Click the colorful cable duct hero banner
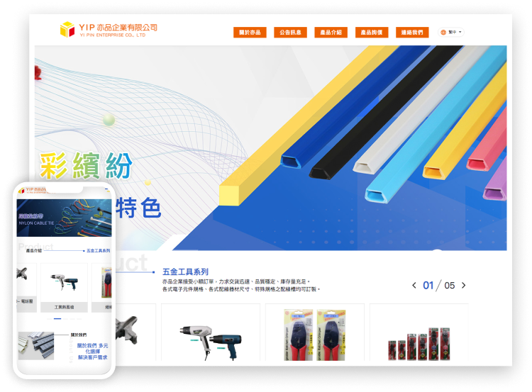The image size is (532, 392). point(271,148)
